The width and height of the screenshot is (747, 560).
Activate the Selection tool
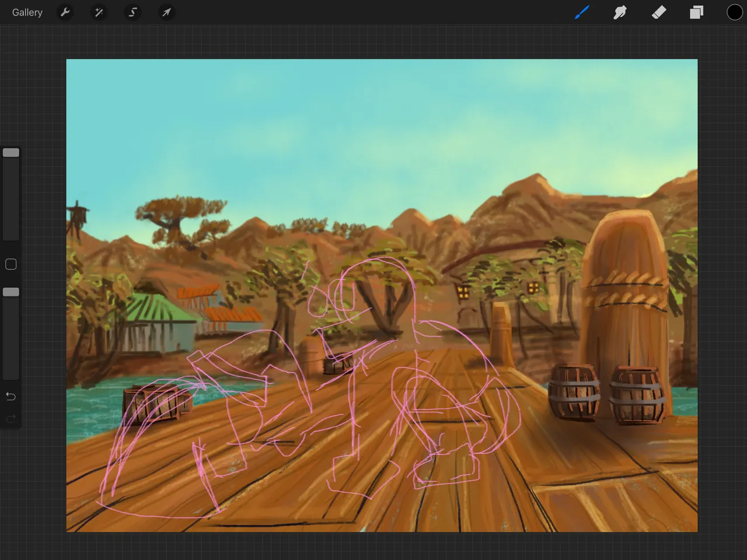coord(133,12)
